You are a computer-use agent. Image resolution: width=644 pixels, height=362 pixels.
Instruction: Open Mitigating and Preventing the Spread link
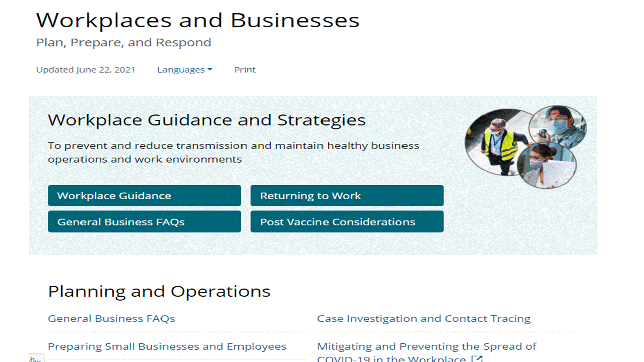[x=427, y=347]
